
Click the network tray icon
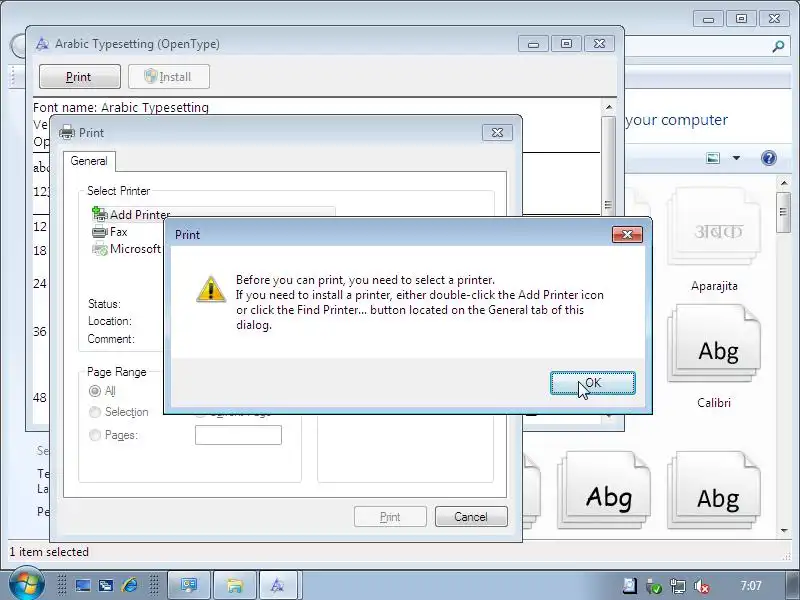[678, 586]
